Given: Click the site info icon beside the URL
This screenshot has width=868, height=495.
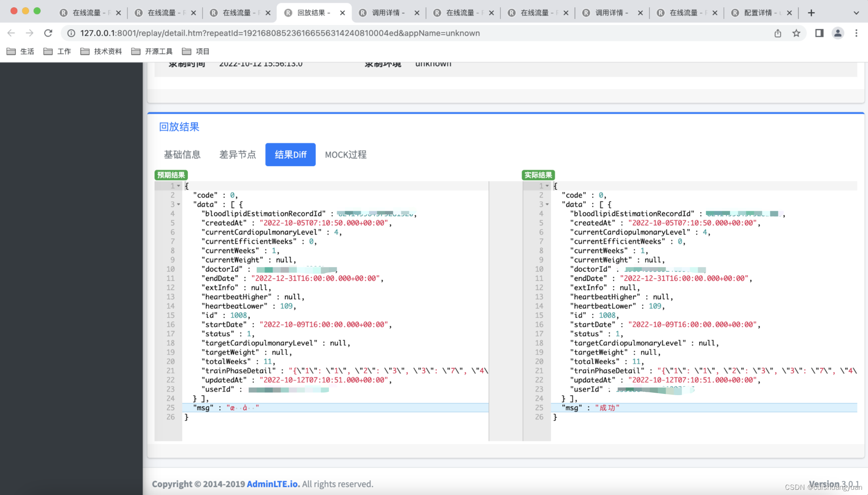Looking at the screenshot, I should (x=71, y=33).
